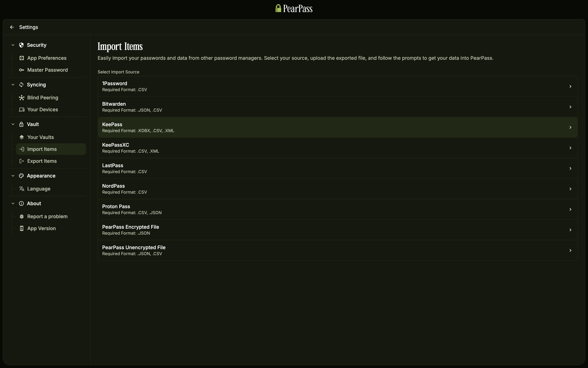Click "Required Format: .KDBX, .CSV, .XML" text
This screenshot has height=368, width=588.
[138, 131]
